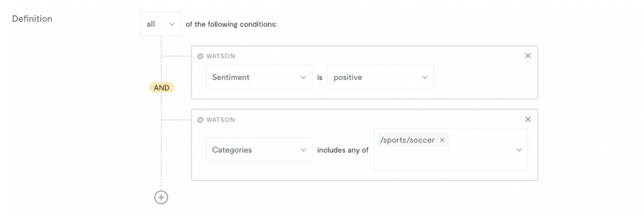Open the Categories attribute dropdown
Viewport: 644px width, 216px height.
click(x=259, y=150)
